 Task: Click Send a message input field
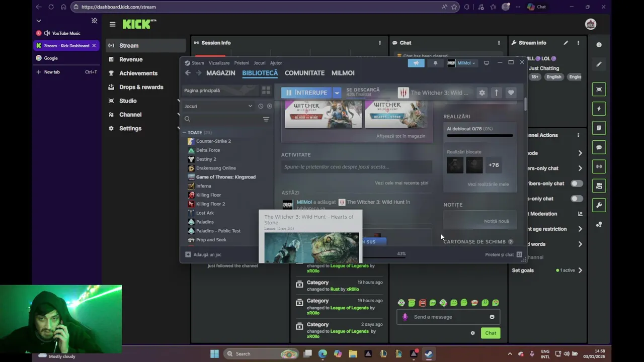448,317
